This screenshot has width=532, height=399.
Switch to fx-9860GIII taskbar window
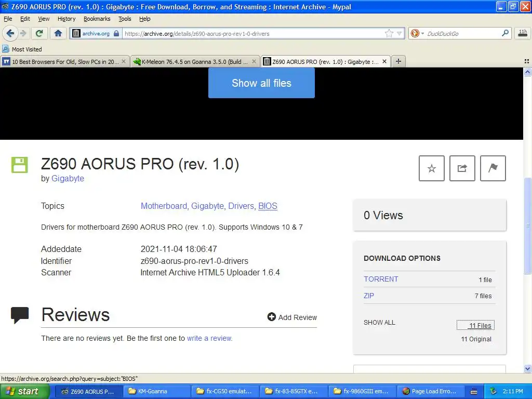363,391
